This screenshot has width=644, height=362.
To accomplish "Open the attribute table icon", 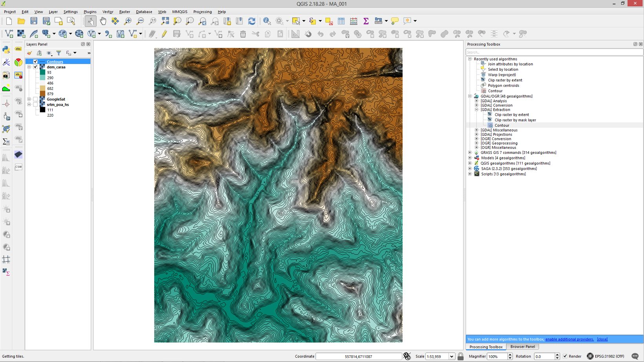I will point(341,21).
